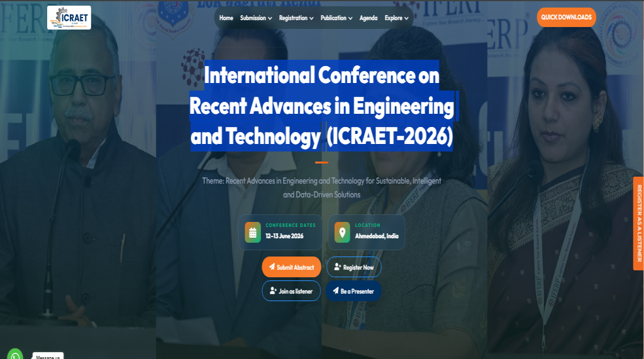The height and width of the screenshot is (359, 644).
Task: Click the 'Ahmedabad, India' location text
Action: point(377,236)
